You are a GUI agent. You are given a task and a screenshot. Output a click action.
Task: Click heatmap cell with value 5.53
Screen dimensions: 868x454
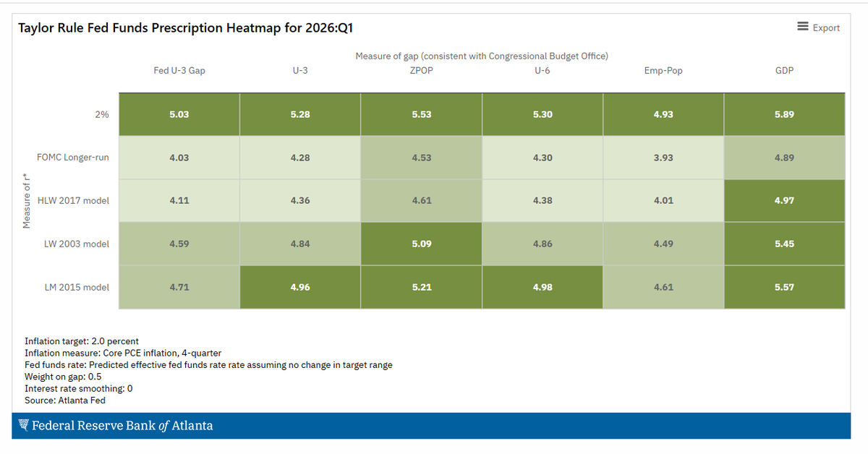[x=422, y=114]
